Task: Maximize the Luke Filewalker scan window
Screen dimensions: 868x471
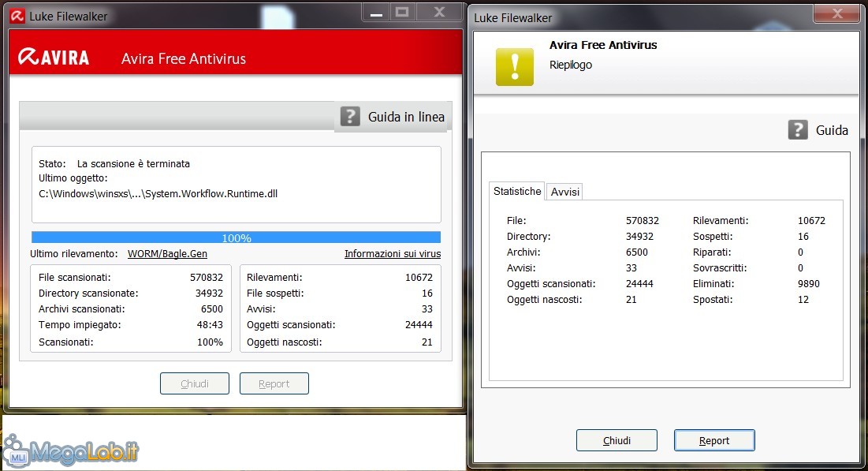Action: click(402, 13)
